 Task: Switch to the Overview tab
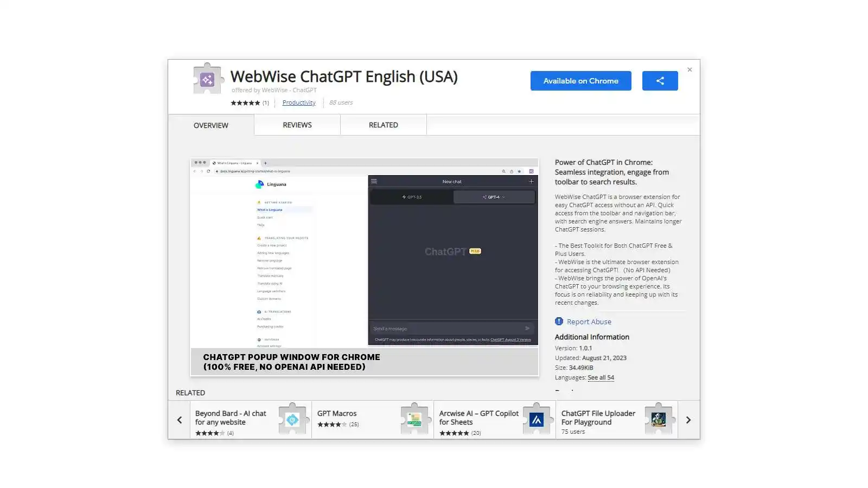click(211, 125)
